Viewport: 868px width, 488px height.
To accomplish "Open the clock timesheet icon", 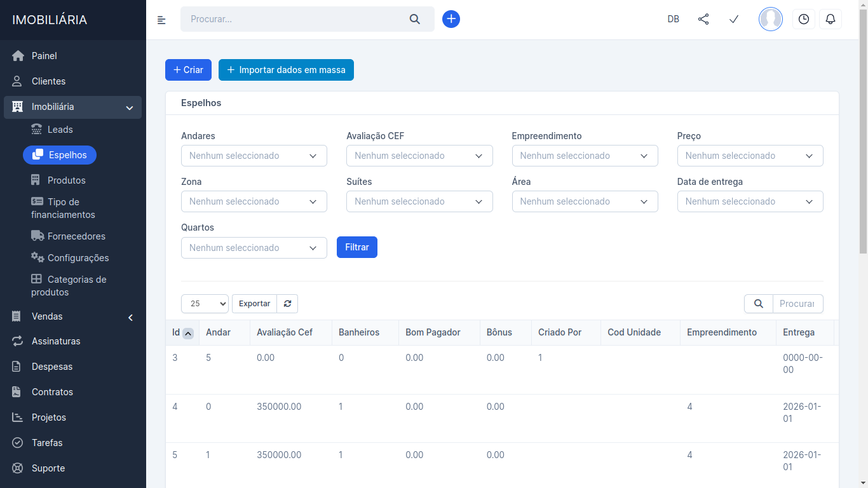I will [x=803, y=19].
